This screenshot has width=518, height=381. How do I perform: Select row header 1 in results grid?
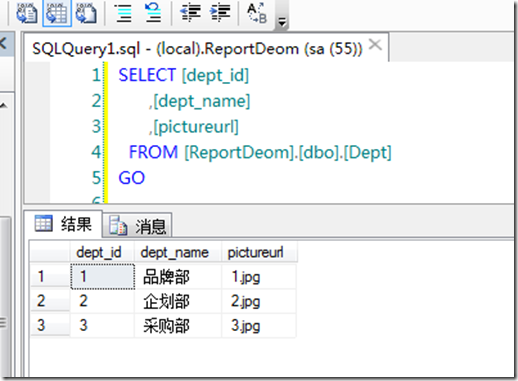50,276
